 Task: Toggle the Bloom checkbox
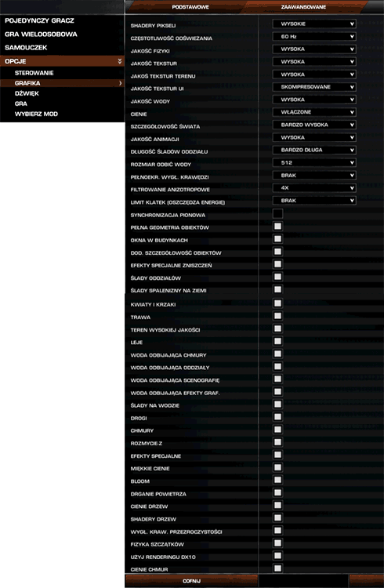coord(278,480)
